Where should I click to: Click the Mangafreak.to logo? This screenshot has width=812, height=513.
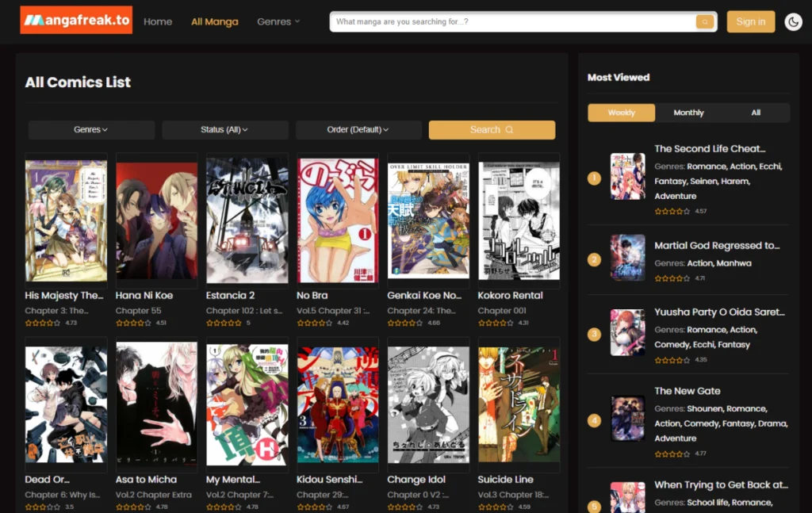76,20
